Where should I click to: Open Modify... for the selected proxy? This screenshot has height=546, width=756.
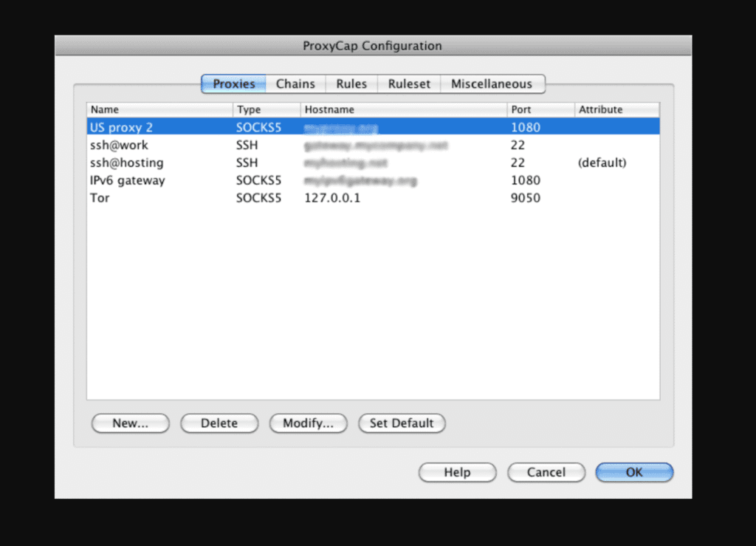[x=308, y=423]
